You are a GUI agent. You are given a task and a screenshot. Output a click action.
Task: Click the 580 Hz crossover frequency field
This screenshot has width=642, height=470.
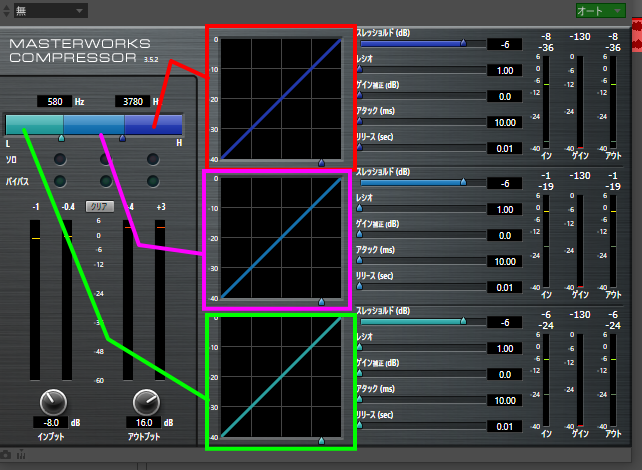54,101
